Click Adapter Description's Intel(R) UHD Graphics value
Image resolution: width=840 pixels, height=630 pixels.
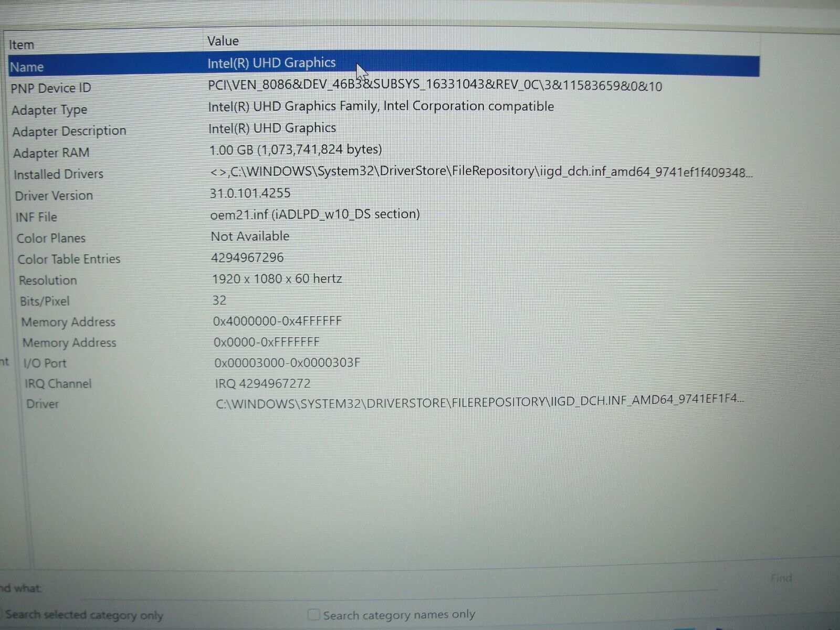point(272,128)
